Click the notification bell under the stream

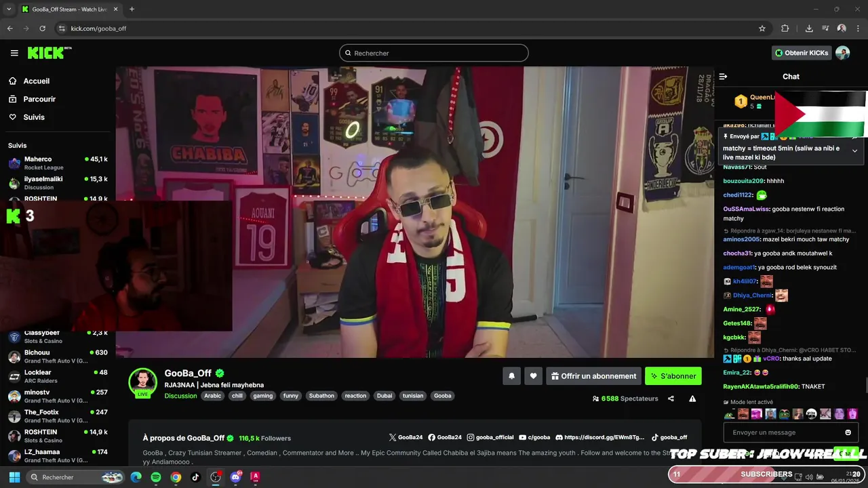pos(511,376)
